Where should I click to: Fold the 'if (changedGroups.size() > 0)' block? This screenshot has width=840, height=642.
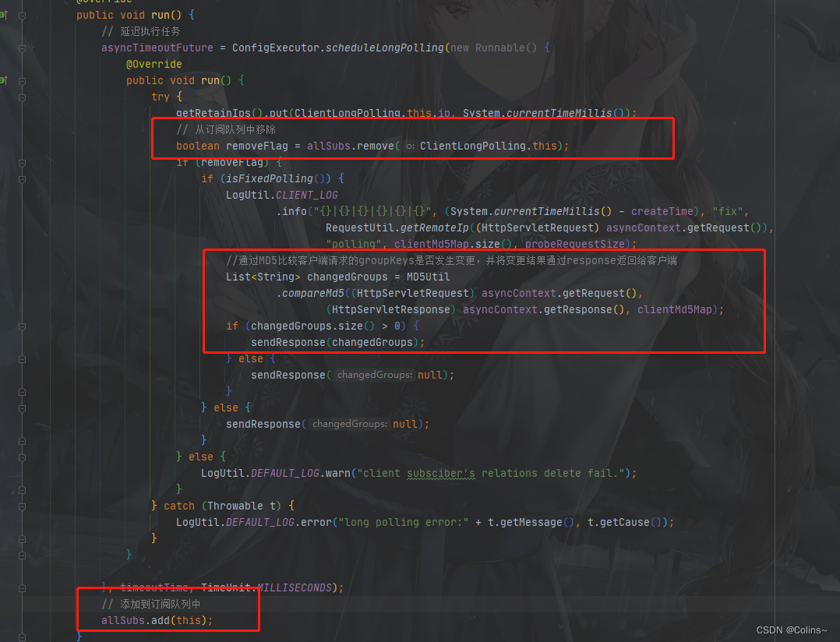coord(22,326)
